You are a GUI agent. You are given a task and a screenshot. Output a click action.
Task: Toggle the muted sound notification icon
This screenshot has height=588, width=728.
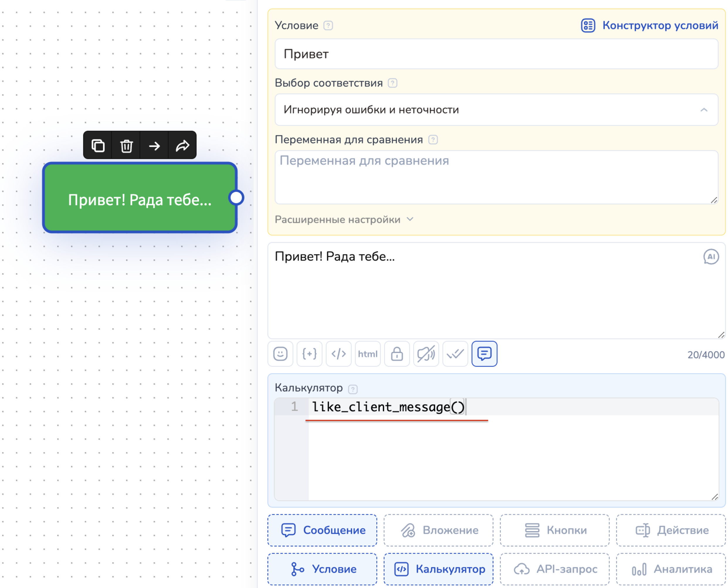(x=426, y=354)
